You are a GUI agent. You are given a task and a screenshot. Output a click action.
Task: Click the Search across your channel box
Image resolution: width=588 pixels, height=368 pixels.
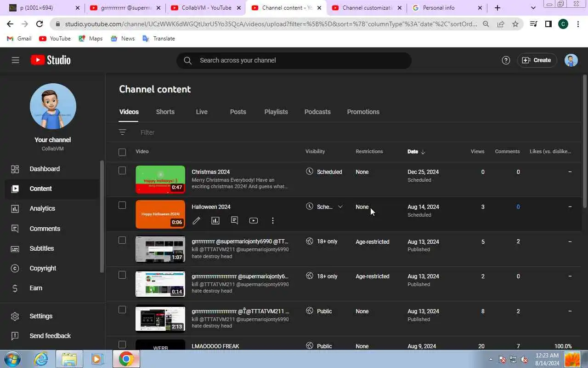(294, 60)
